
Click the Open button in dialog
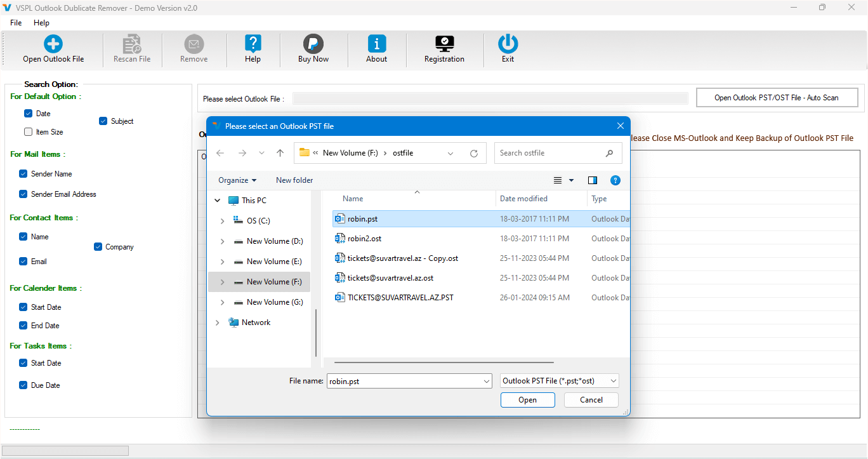[x=527, y=400]
